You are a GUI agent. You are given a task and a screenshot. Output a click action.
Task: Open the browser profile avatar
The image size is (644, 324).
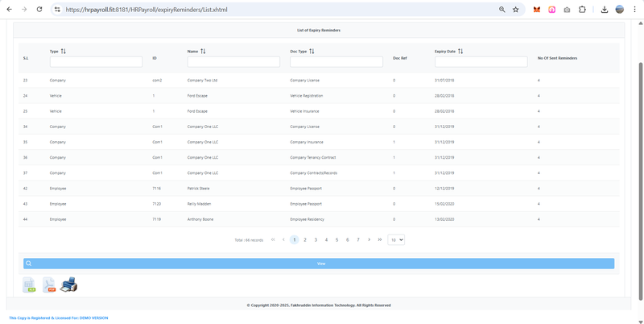619,10
